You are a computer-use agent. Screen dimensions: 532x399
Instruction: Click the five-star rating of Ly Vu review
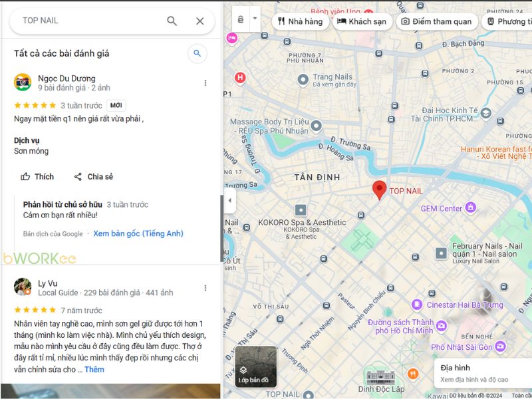tap(35, 310)
